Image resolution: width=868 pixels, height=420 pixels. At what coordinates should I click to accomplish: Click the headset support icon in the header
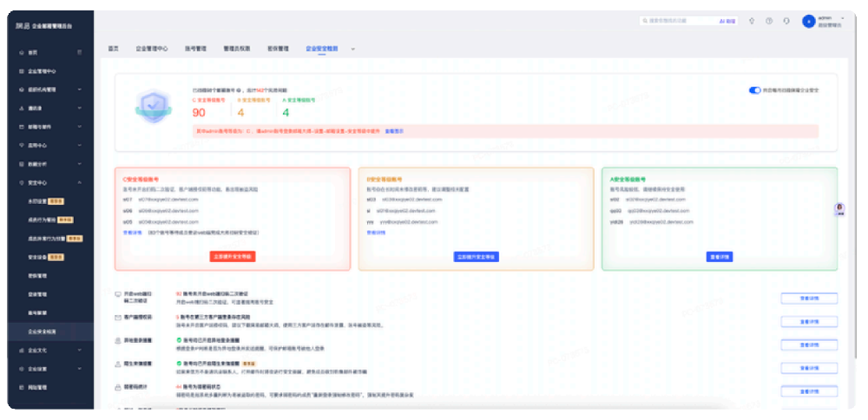tap(786, 21)
